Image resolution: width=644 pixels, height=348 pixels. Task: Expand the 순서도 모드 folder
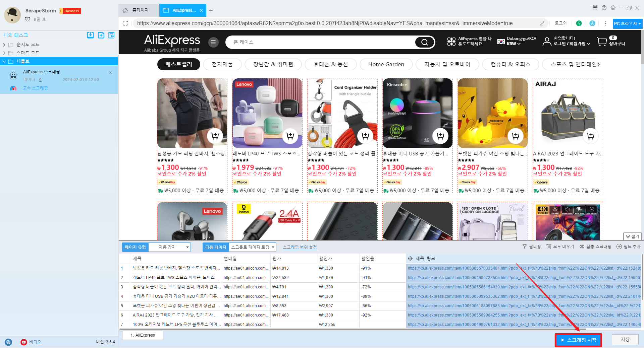pos(4,45)
